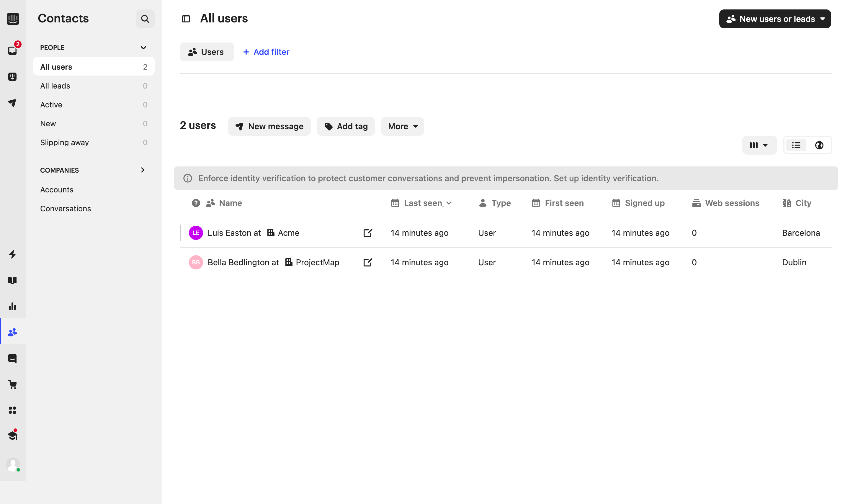Image resolution: width=850 pixels, height=504 pixels.
Task: Open the Automation lightning bolt icon
Action: [x=13, y=254]
